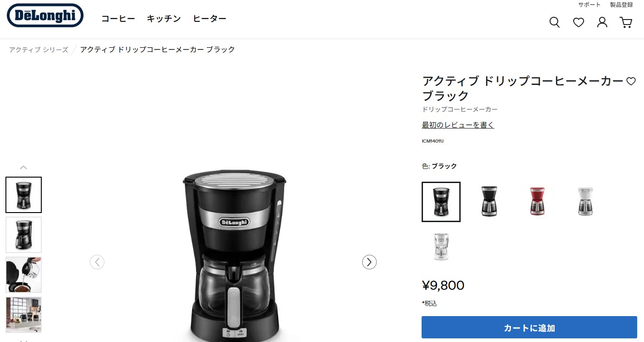
Task: Click カートに追加 button
Action: click(529, 327)
